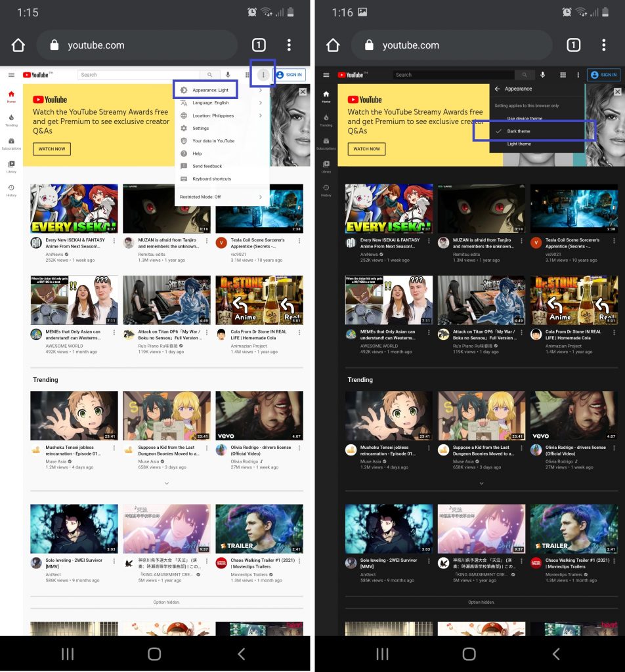This screenshot has height=672, width=625.
Task: Start a voice search with the microphone icon
Action: (226, 74)
